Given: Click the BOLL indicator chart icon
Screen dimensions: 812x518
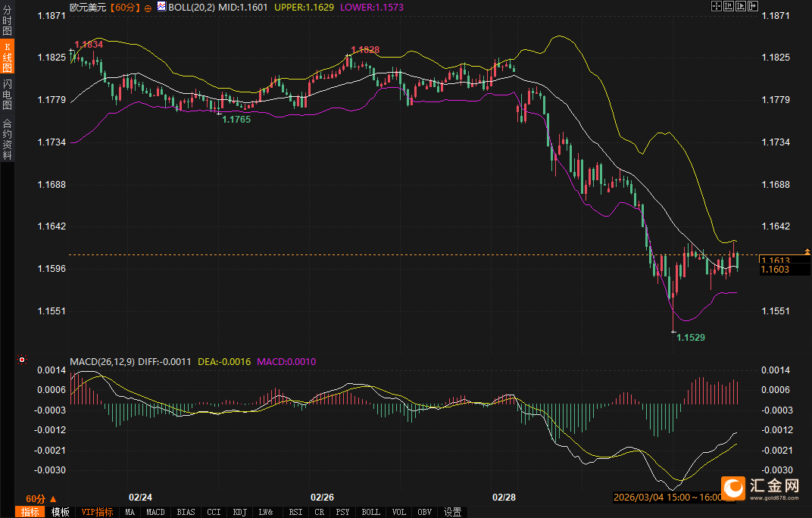Looking at the screenshot, I should 161,7.
